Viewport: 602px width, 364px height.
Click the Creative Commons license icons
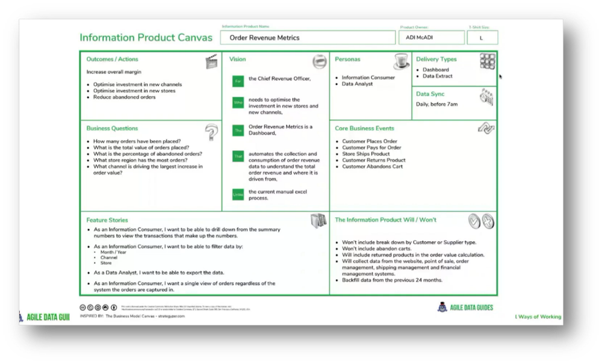click(x=98, y=307)
